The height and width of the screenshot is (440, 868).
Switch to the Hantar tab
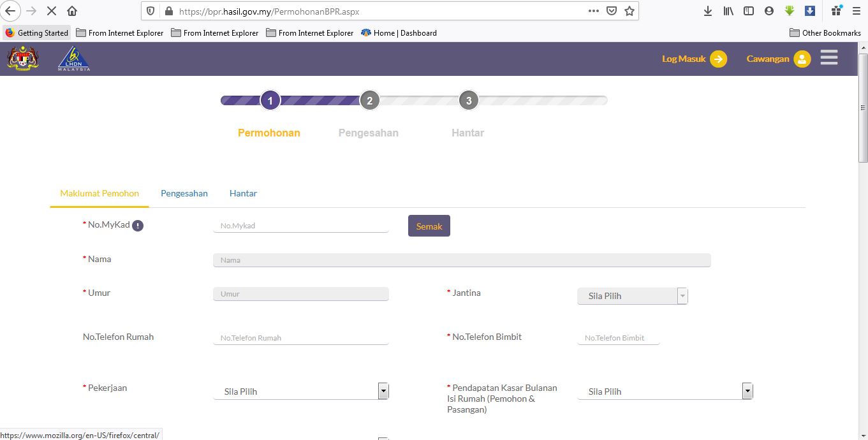(243, 193)
